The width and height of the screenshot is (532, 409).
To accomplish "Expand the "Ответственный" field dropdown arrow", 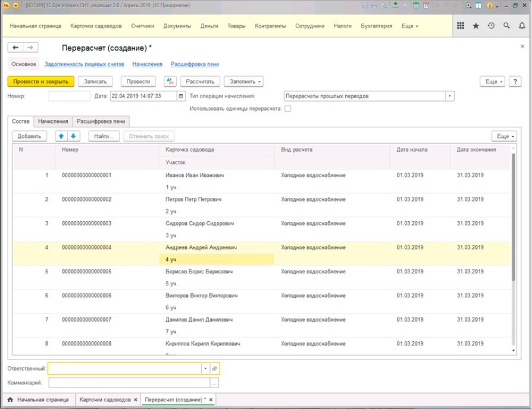I will tap(205, 369).
